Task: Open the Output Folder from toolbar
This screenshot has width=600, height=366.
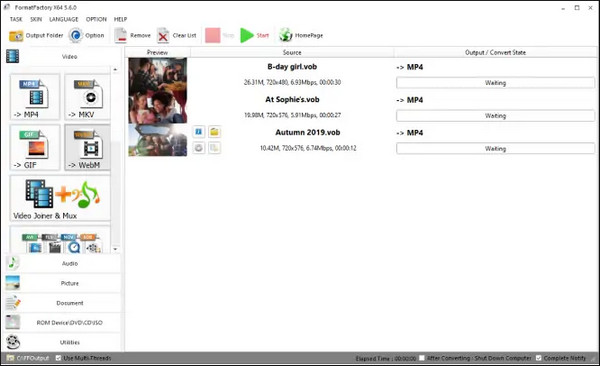Action: pyautogui.click(x=36, y=36)
